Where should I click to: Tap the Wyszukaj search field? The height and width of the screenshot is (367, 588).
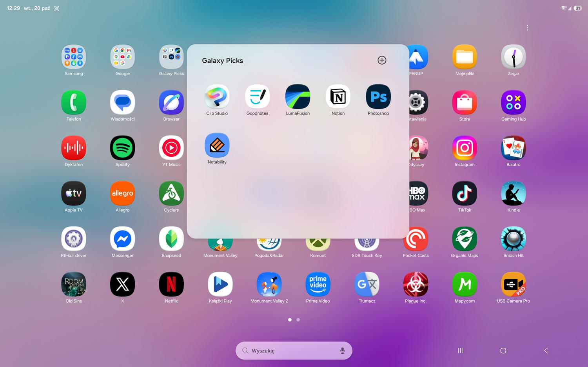(294, 351)
